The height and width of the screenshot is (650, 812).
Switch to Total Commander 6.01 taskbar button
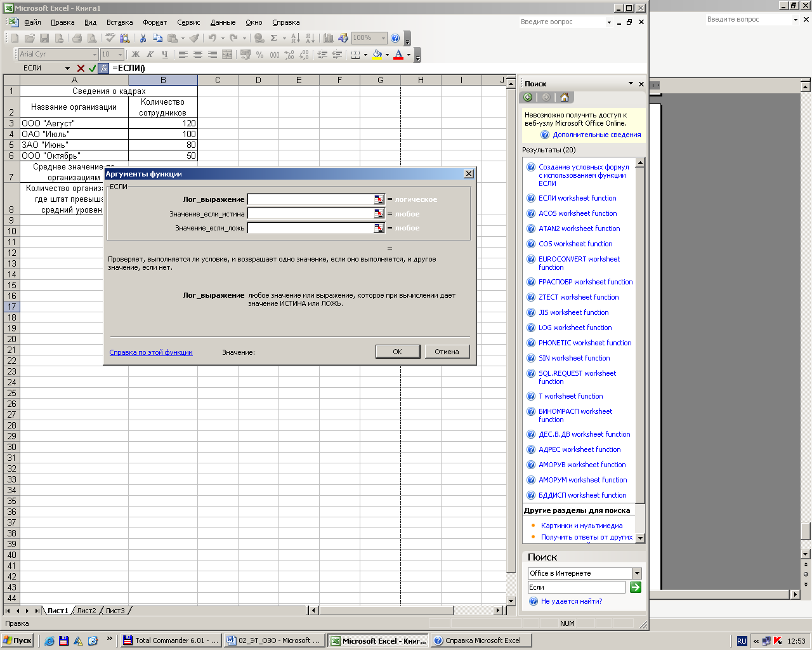(171, 640)
